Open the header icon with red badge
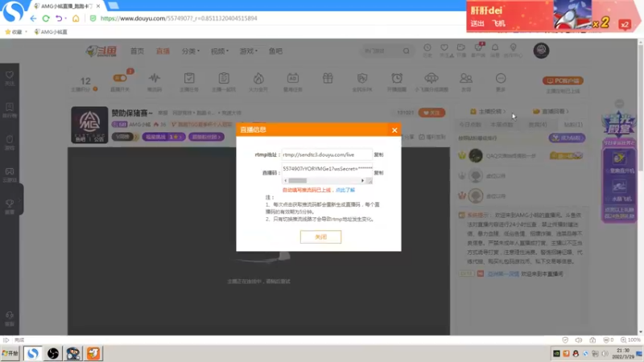The height and width of the screenshot is (362, 644). point(478,48)
